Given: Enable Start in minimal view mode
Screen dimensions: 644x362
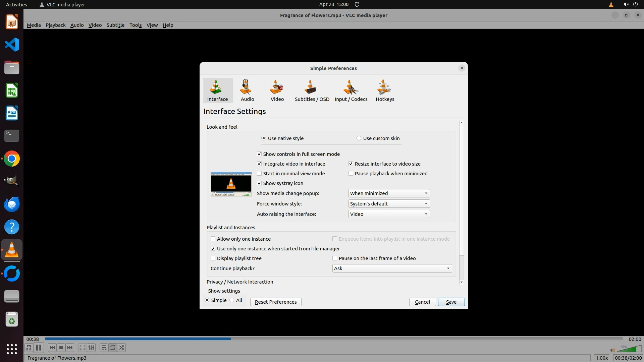Looking at the screenshot, I should point(259,174).
